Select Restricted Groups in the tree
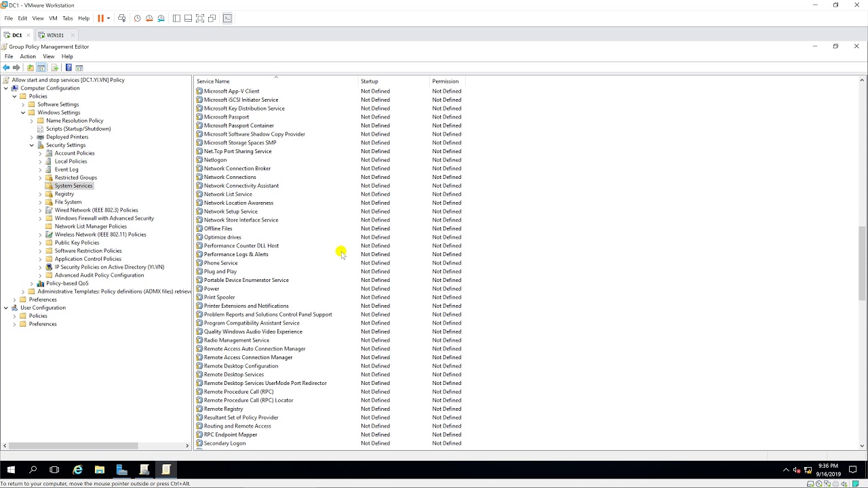868x488 pixels. click(x=75, y=178)
